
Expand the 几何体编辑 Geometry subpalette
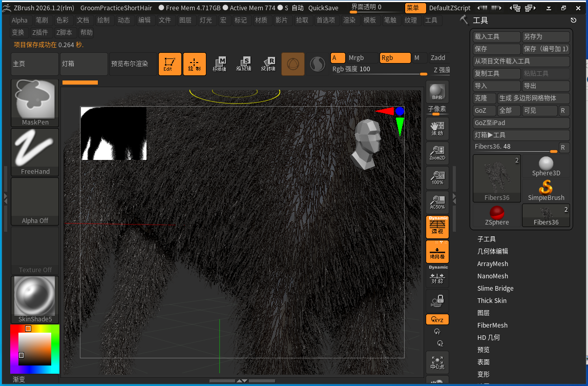[x=493, y=251]
